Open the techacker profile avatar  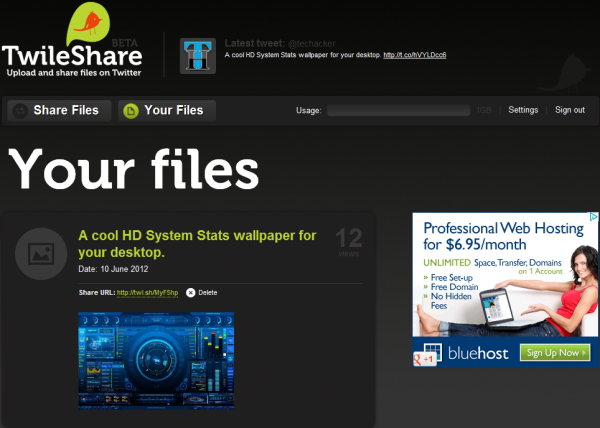pos(198,56)
